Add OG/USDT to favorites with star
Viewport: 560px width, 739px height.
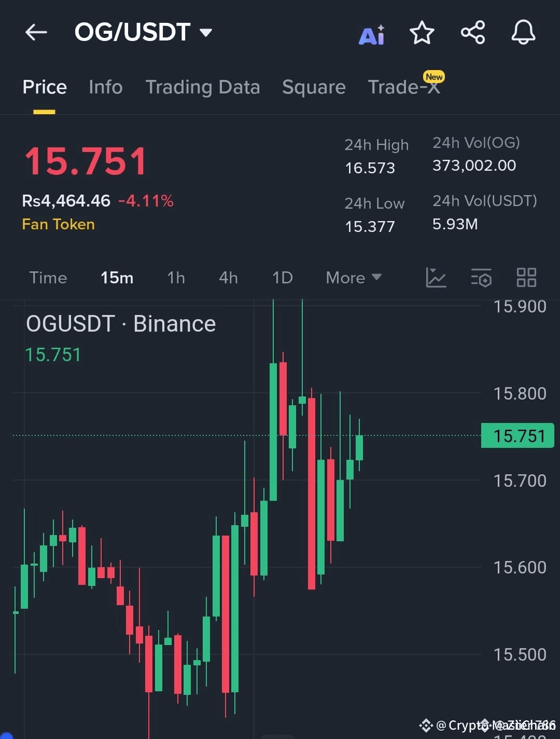(422, 33)
